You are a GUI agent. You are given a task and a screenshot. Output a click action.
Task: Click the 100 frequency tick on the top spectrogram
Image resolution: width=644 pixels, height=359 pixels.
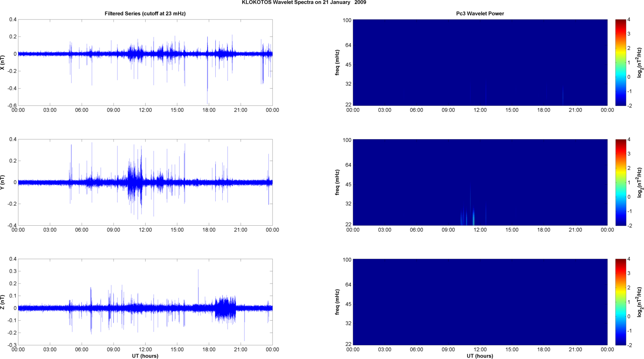pyautogui.click(x=347, y=20)
